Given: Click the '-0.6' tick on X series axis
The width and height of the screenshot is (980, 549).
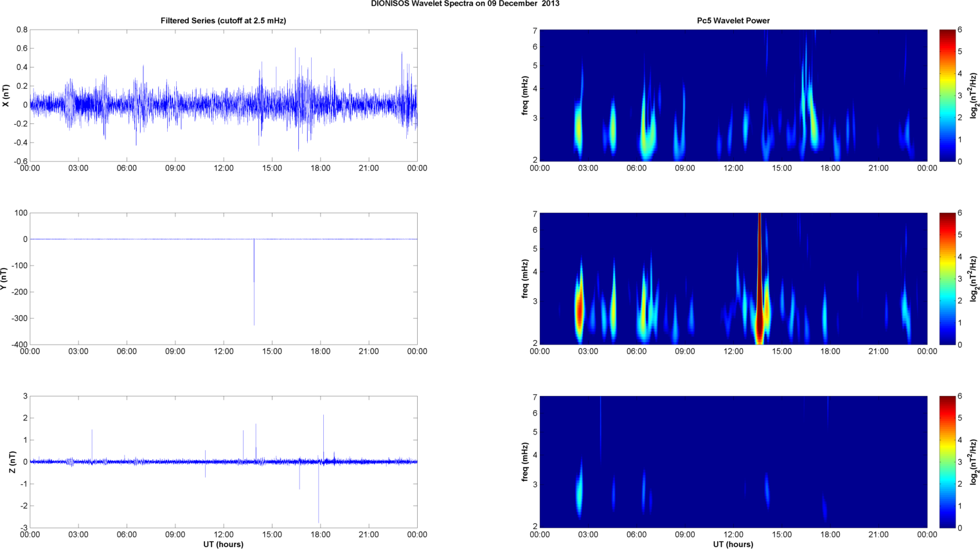Looking at the screenshot, I should tap(21, 161).
